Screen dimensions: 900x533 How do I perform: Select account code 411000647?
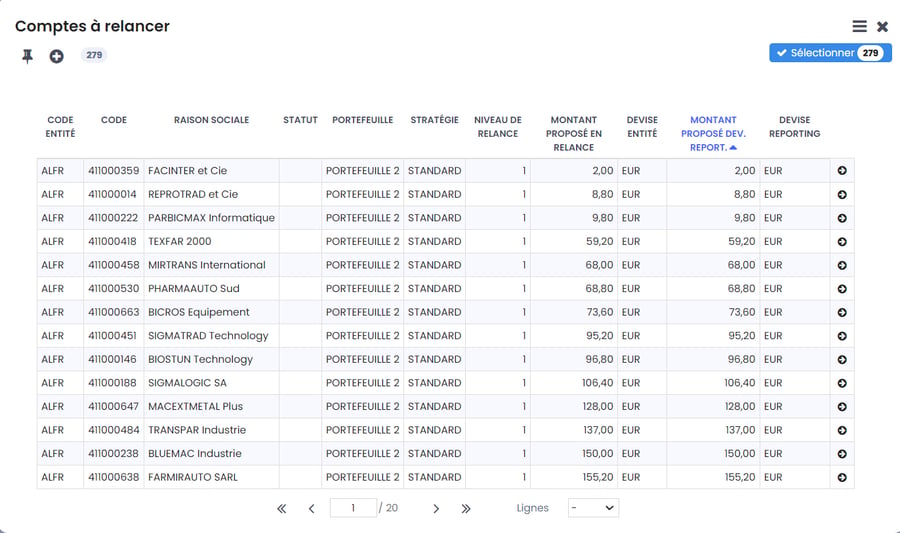click(113, 406)
